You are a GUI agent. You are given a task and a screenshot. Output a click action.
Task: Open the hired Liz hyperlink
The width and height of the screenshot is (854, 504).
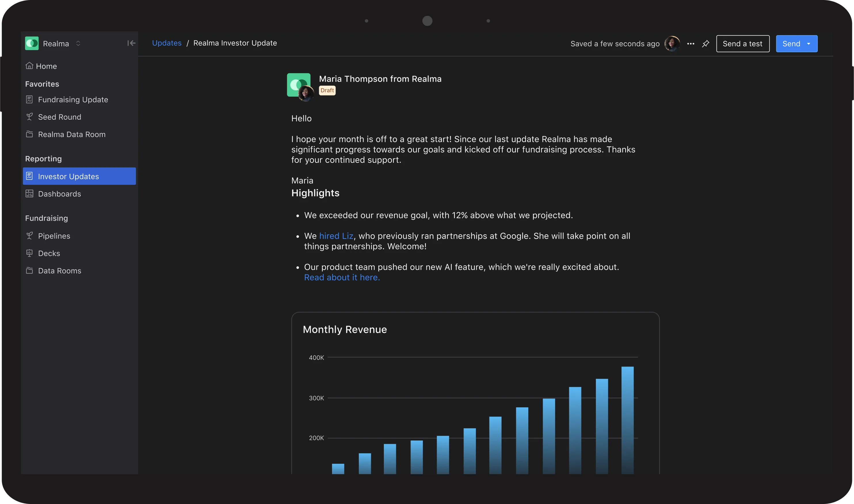coord(336,236)
